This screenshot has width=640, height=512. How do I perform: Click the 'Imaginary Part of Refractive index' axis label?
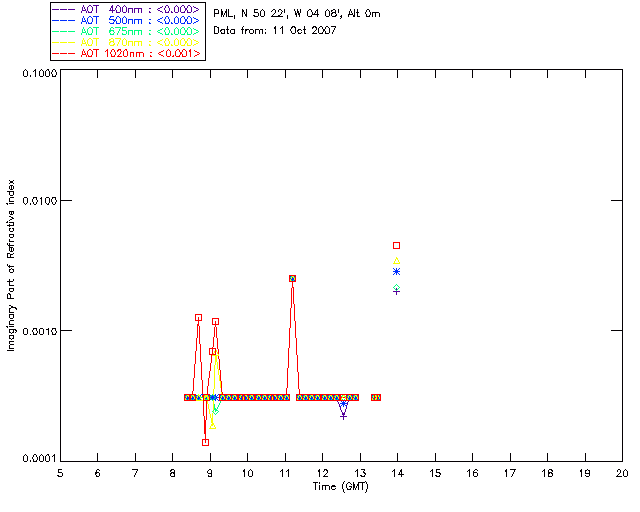[11, 265]
